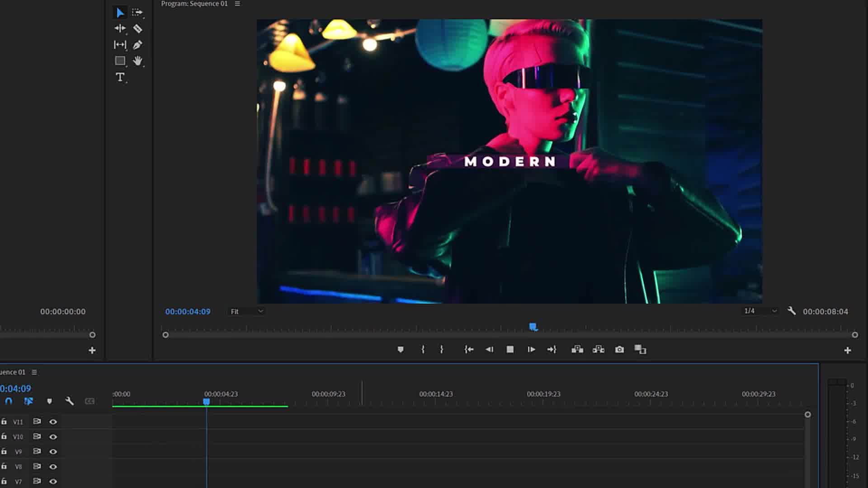Click Source monitor timecode 00:00:00:00
This screenshot has width=868, height=488.
click(x=62, y=311)
